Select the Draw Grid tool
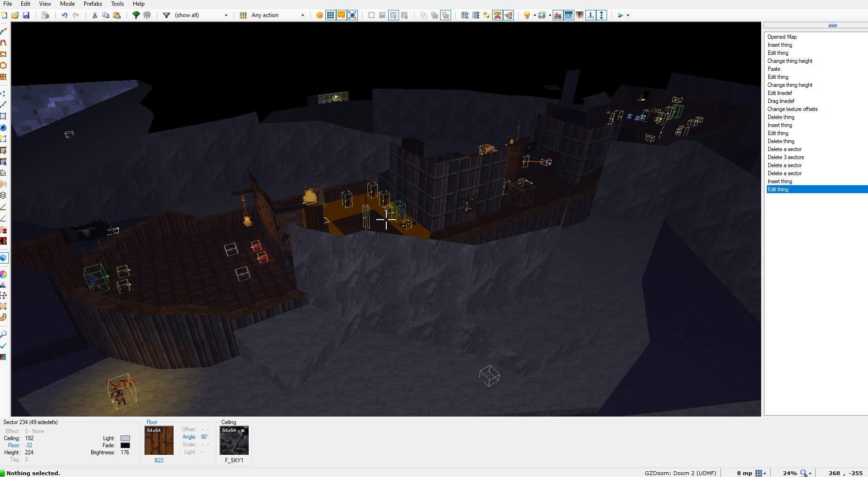This screenshot has width=868, height=477. 3,77
